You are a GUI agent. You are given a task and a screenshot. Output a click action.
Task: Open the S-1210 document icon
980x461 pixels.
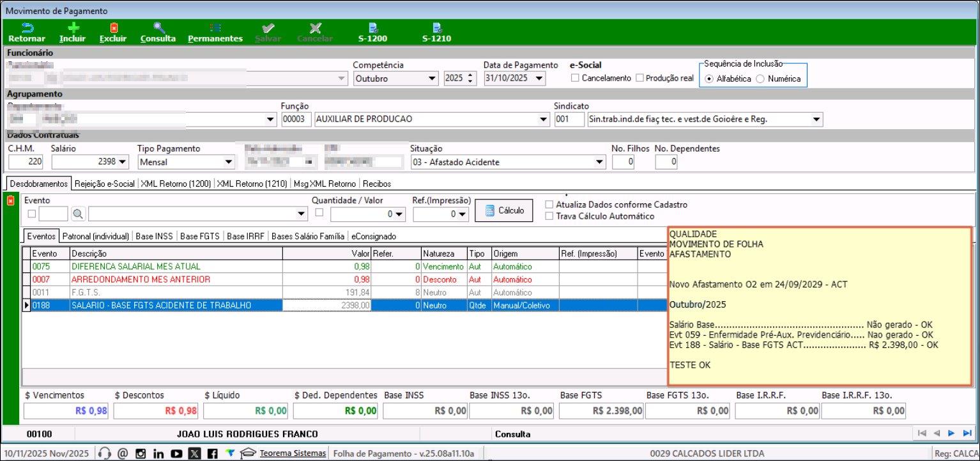[x=436, y=28]
